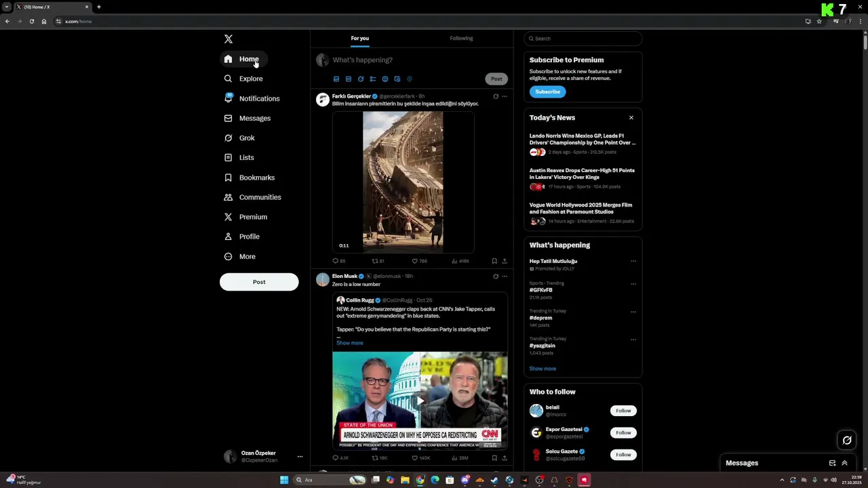Open options for #GFKvFB trend
The image size is (868, 488).
(633, 284)
